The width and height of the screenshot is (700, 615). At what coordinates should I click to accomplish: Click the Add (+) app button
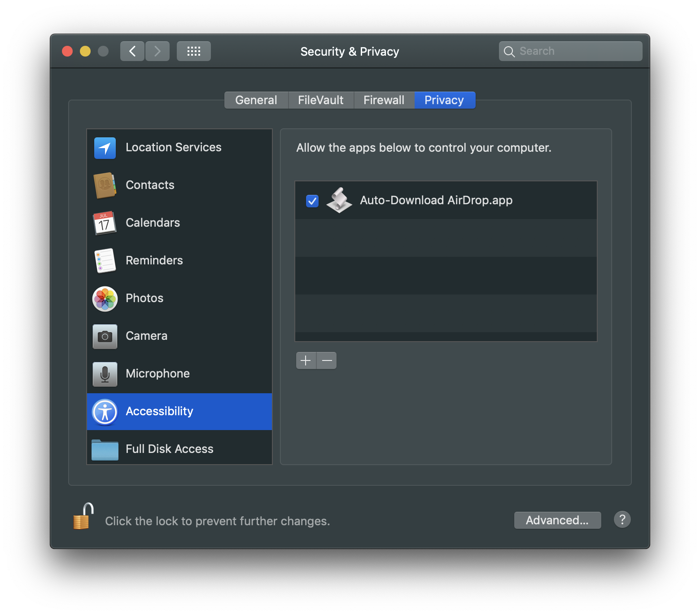pyautogui.click(x=306, y=360)
